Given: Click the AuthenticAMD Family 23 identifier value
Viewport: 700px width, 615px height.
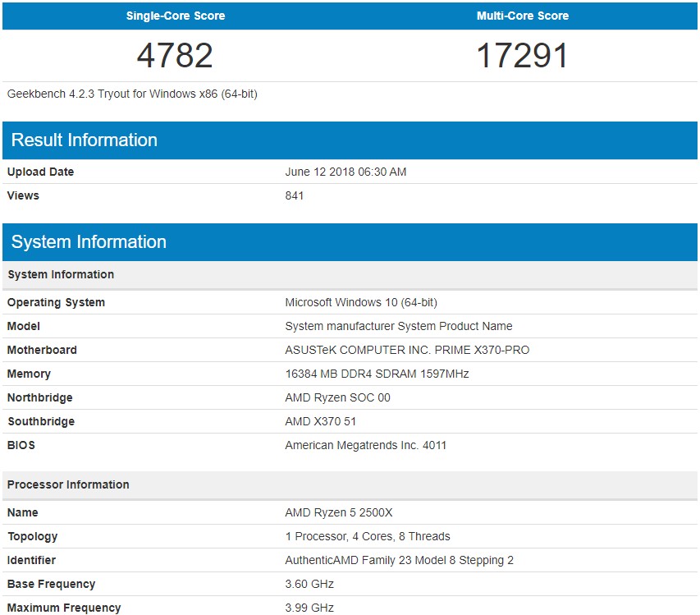Looking at the screenshot, I should (x=399, y=560).
